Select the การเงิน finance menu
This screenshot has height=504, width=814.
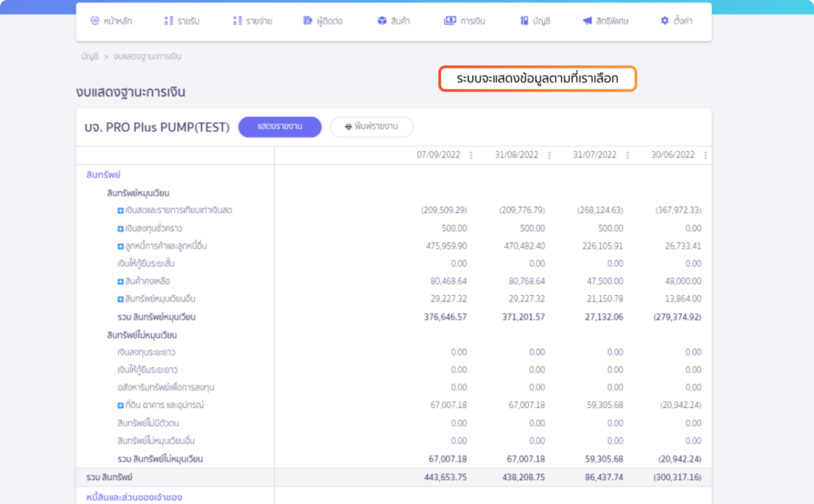click(x=464, y=21)
